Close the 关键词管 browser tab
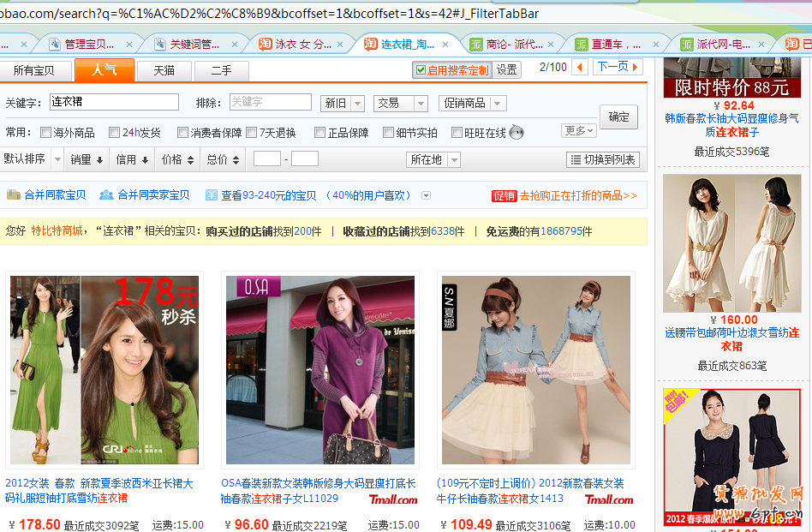 (235, 45)
